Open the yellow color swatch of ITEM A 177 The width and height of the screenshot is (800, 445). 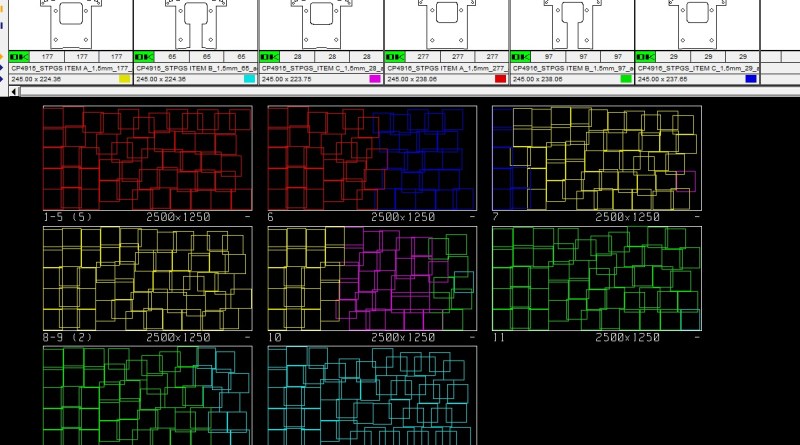pyautogui.click(x=124, y=79)
